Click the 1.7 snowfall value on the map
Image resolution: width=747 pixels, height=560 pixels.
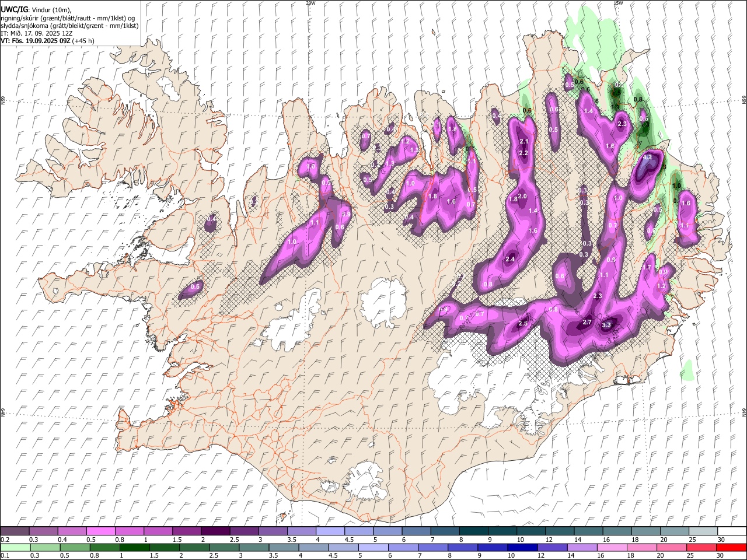point(647,267)
